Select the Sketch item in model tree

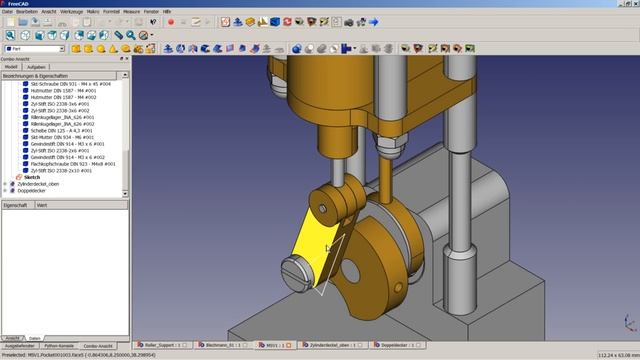[32, 178]
